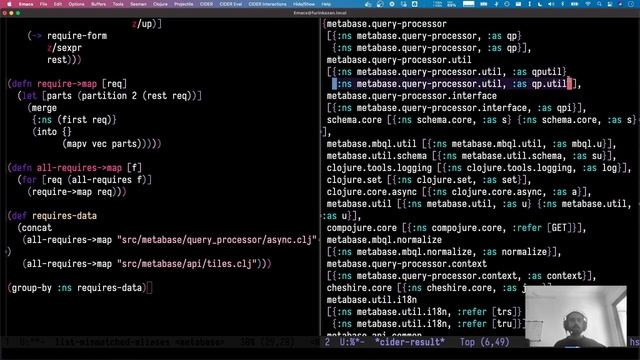Click the crescent moon icon in menu bar
This screenshot has height=360, width=640.
pos(540,4)
